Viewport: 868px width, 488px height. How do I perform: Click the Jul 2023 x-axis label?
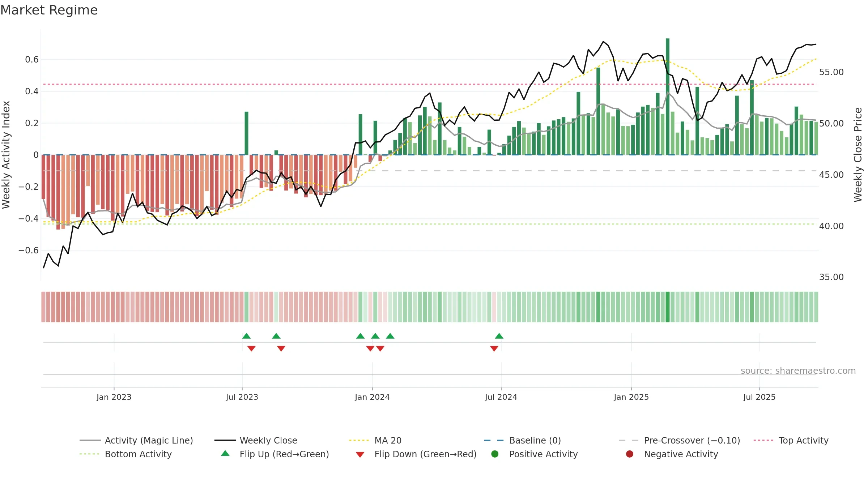point(242,397)
